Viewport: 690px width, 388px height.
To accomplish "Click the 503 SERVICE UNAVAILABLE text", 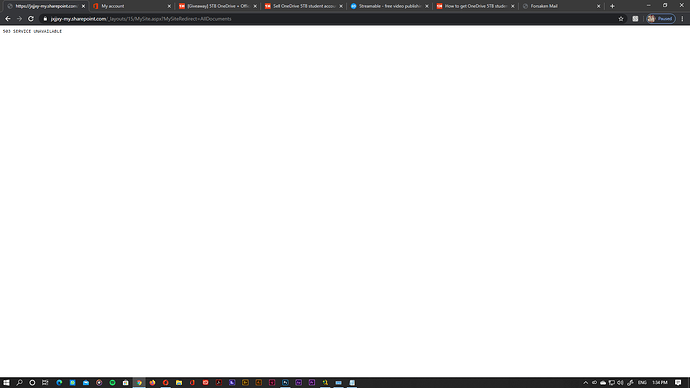I will pyautogui.click(x=32, y=32).
